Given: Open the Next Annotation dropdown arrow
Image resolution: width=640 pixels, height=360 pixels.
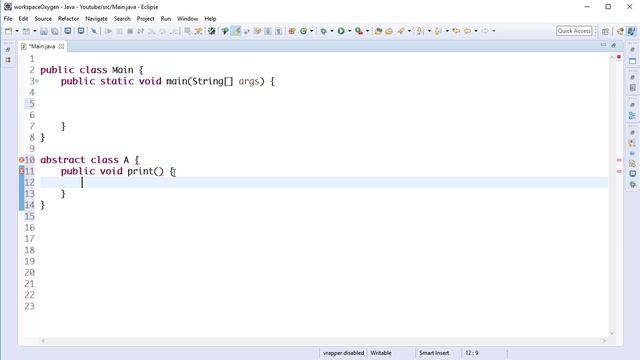Looking at the screenshot, I should [429, 31].
